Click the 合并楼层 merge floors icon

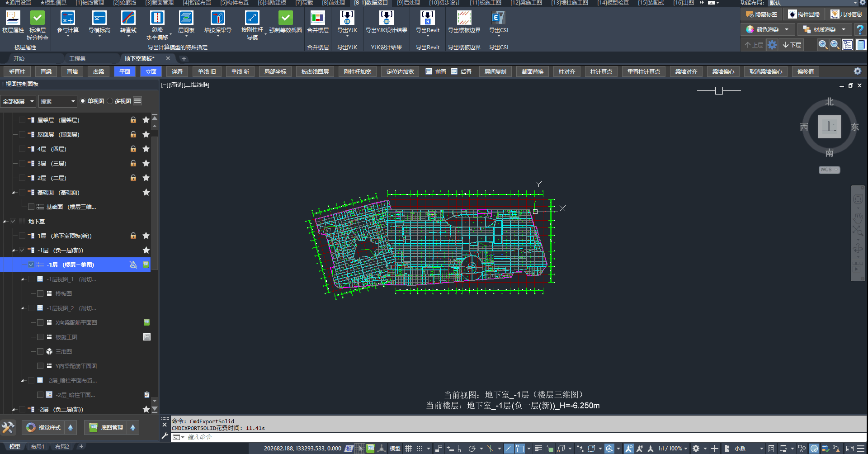tap(317, 18)
